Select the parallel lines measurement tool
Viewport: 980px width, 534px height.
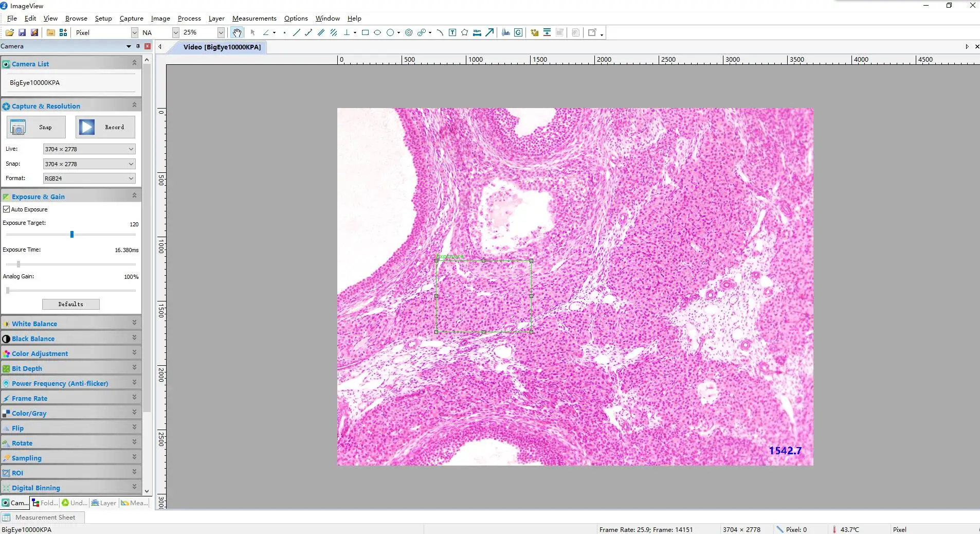(321, 32)
